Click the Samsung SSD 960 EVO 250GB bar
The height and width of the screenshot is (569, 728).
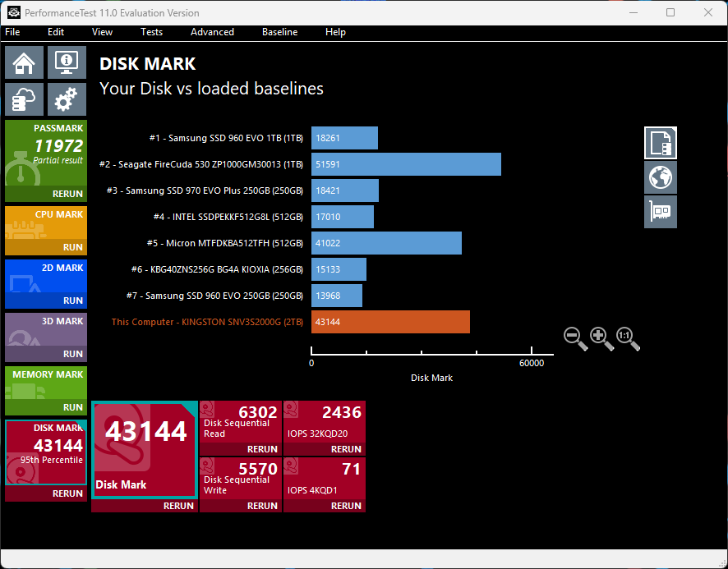(x=337, y=296)
